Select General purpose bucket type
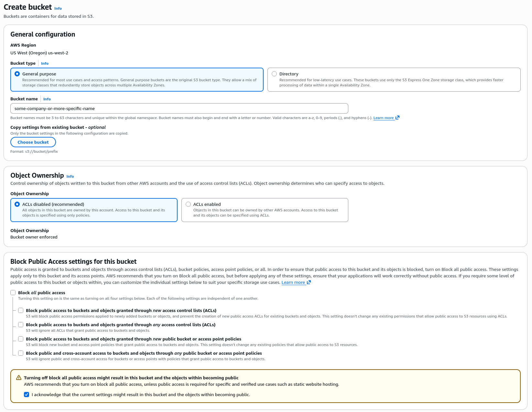 tap(17, 74)
